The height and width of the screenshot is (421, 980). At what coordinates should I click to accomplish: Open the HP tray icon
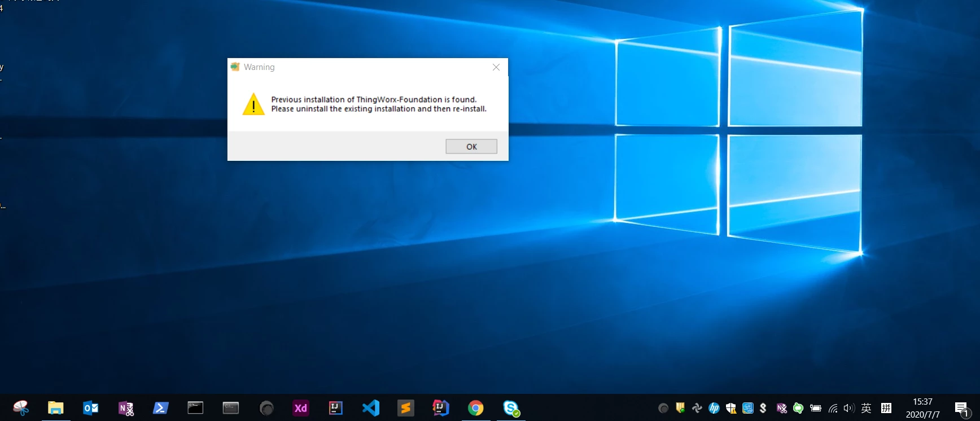(714, 408)
